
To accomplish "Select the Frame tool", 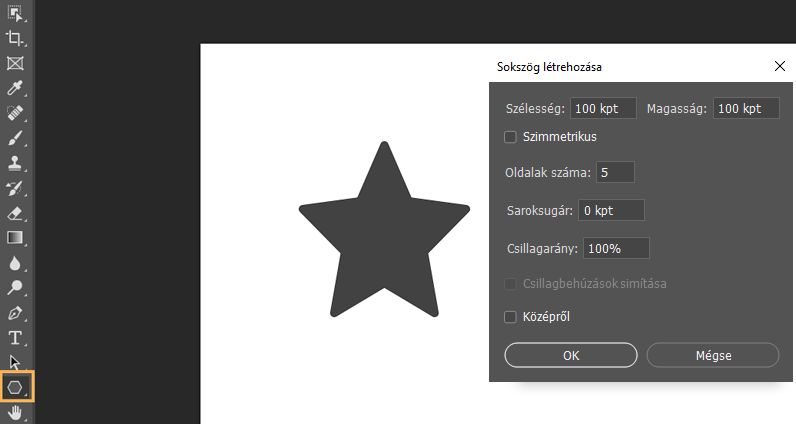I will 15,63.
